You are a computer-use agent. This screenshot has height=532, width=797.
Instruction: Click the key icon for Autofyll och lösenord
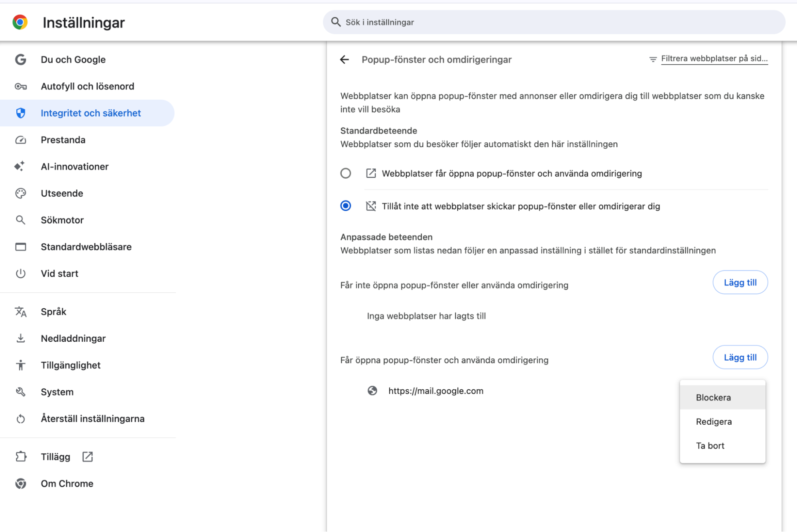coord(21,87)
